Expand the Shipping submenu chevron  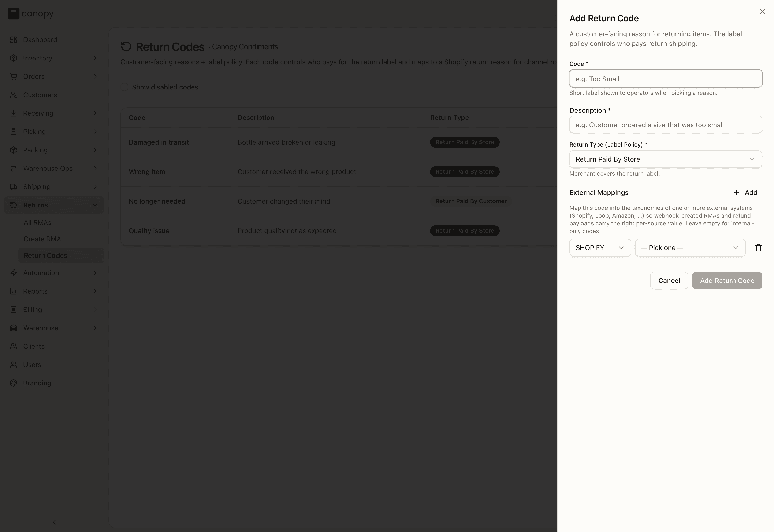[x=95, y=187]
